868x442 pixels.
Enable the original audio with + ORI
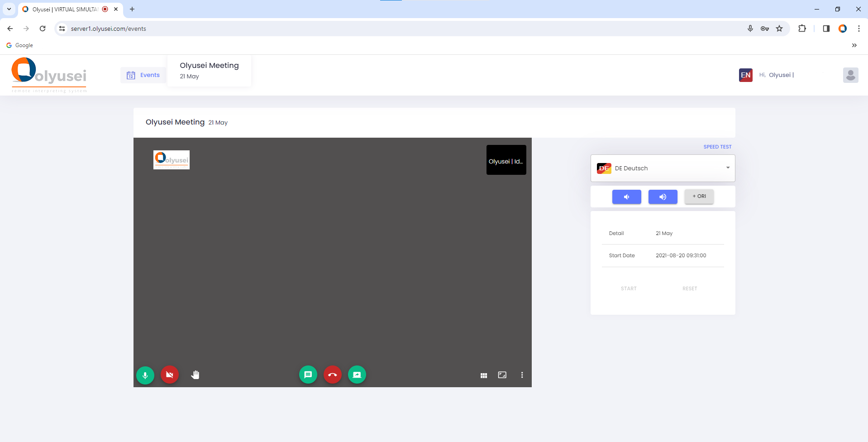point(699,196)
